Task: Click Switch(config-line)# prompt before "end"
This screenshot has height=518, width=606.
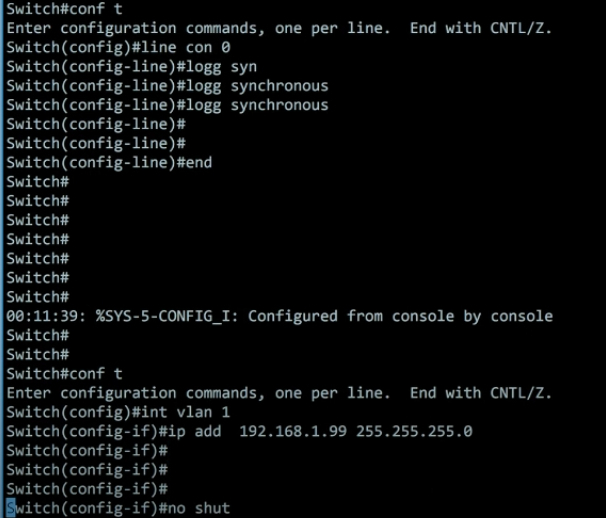Action: click(x=96, y=162)
